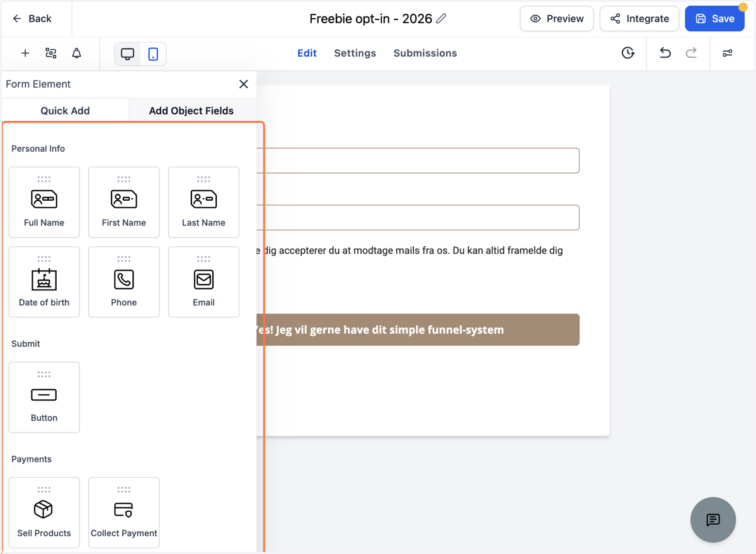Add the Last Name field

203,202
